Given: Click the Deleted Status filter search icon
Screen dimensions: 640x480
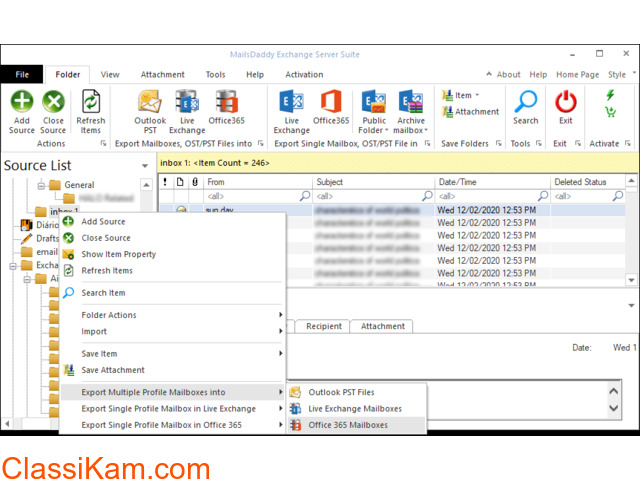Looking at the screenshot, I should tap(618, 196).
